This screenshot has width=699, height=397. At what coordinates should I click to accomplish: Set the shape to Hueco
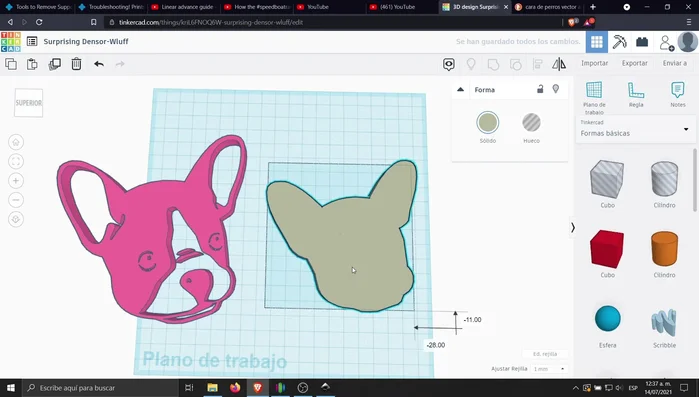pos(531,123)
